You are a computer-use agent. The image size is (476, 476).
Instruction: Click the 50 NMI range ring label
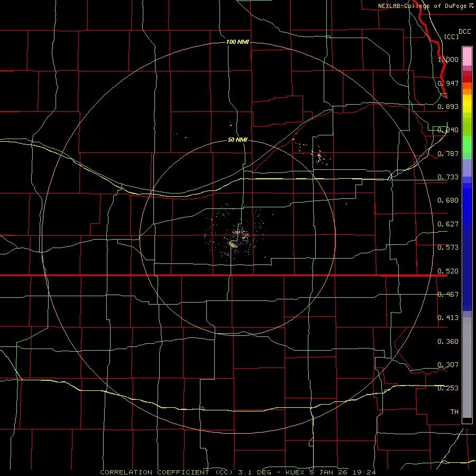pyautogui.click(x=237, y=140)
